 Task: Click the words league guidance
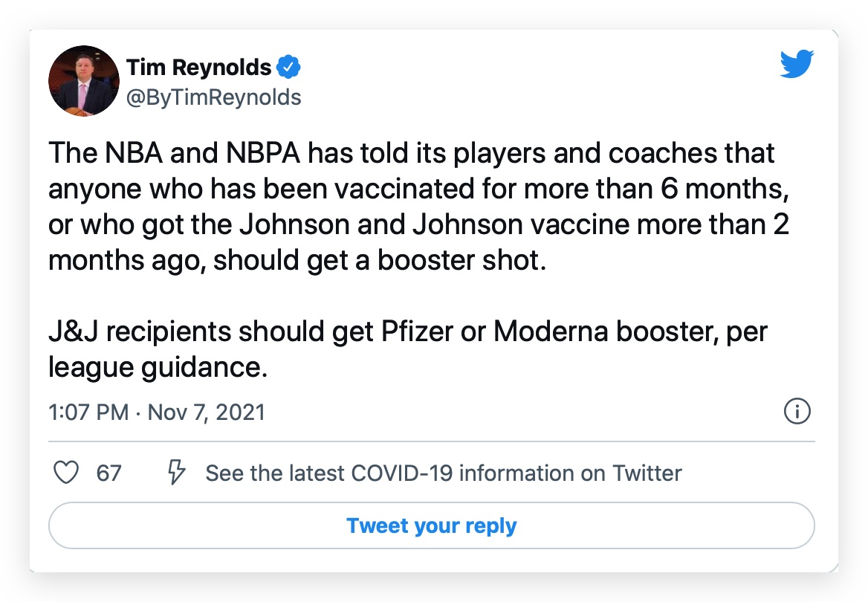pos(158,368)
